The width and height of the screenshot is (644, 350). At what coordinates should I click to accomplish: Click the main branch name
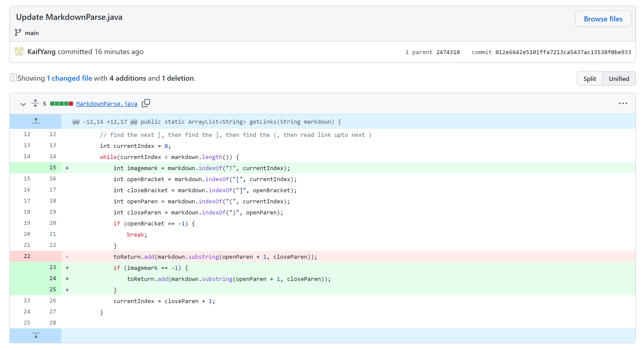coord(32,33)
